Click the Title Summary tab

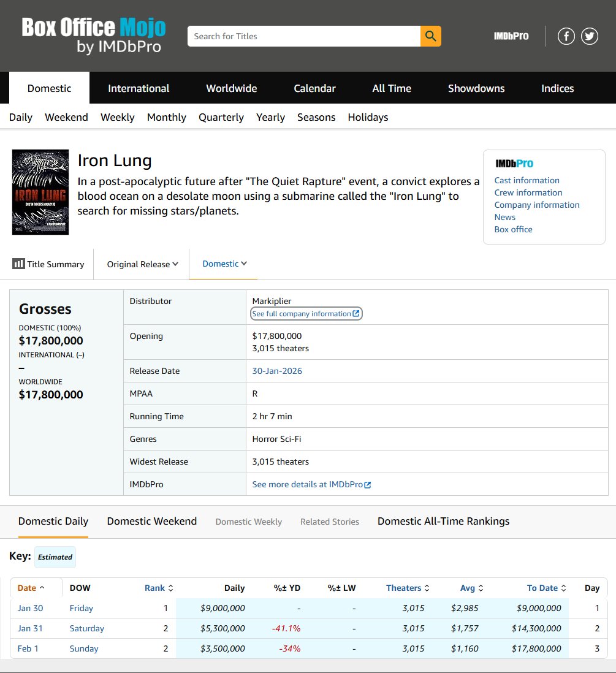(48, 264)
